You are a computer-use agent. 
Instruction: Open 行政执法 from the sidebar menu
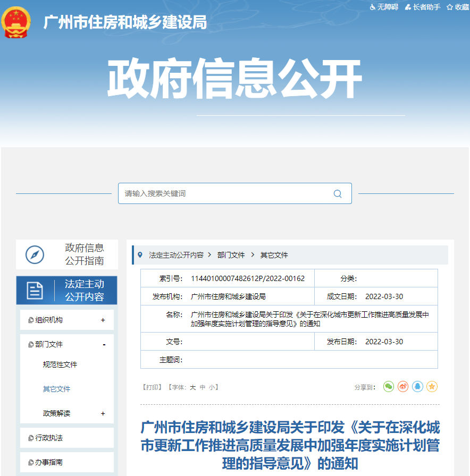(50, 438)
